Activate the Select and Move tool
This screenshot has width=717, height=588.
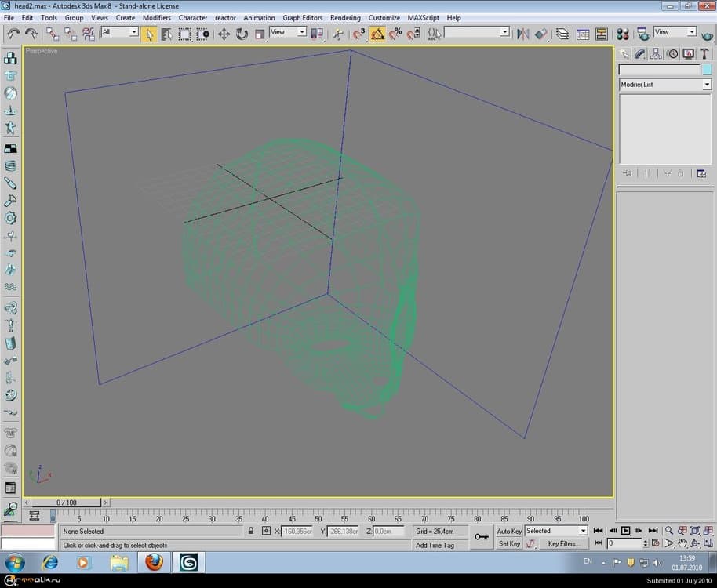coord(224,34)
